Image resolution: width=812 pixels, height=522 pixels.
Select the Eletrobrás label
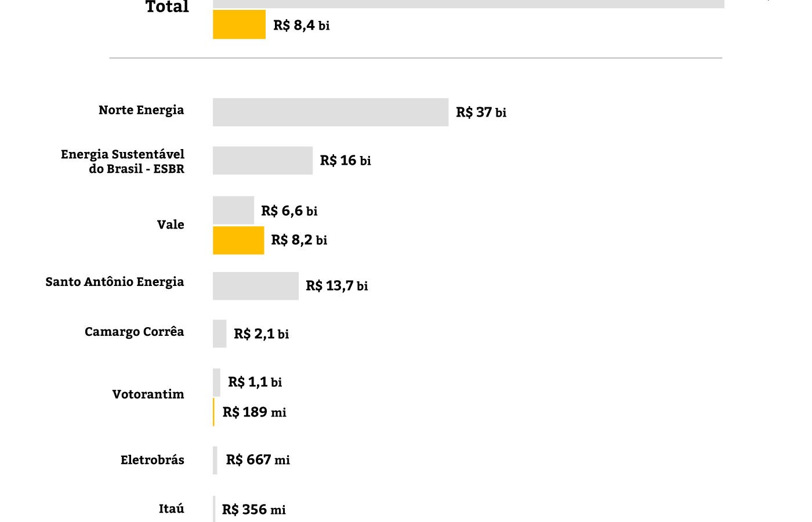[152, 460]
